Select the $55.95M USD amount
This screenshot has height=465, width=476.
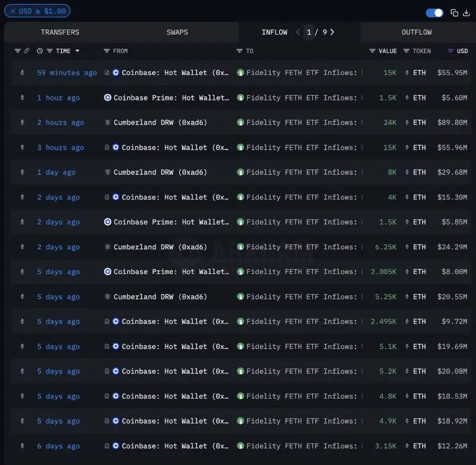(x=452, y=73)
